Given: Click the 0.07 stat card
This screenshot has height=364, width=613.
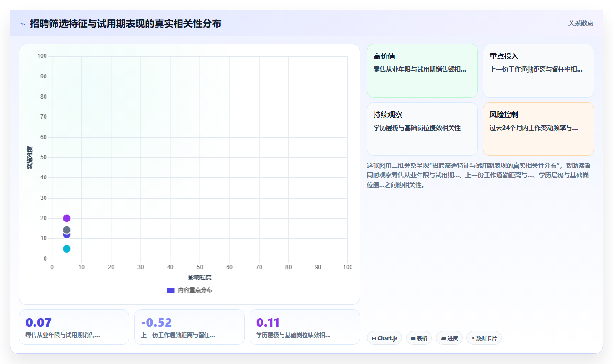Looking at the screenshot, I should tap(74, 327).
